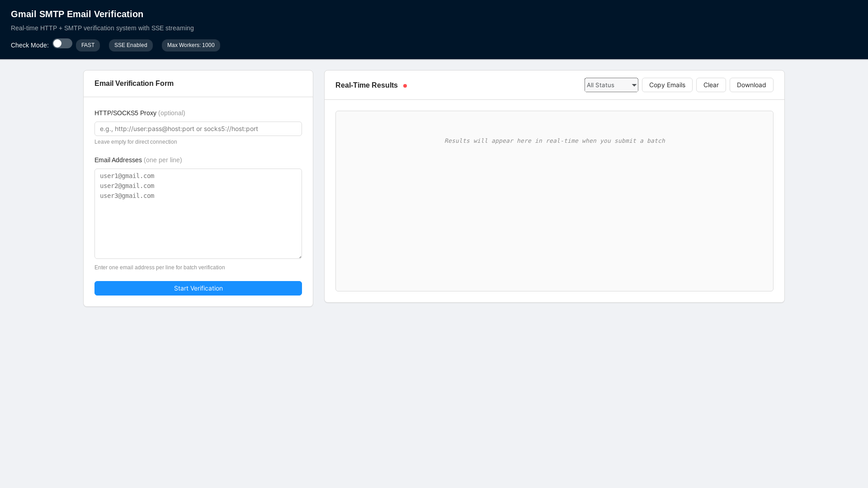868x488 pixels.
Task: Clear the real-time results
Action: tap(711, 85)
